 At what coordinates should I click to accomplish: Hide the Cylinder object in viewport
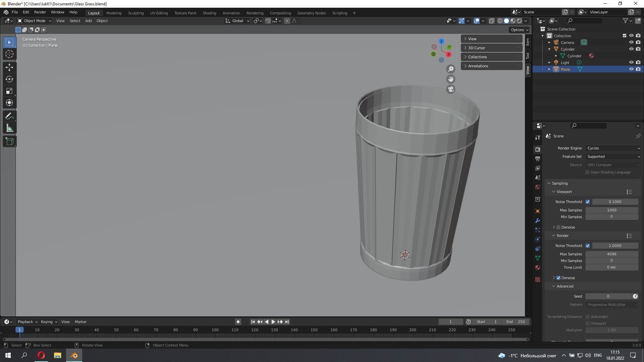[631, 49]
